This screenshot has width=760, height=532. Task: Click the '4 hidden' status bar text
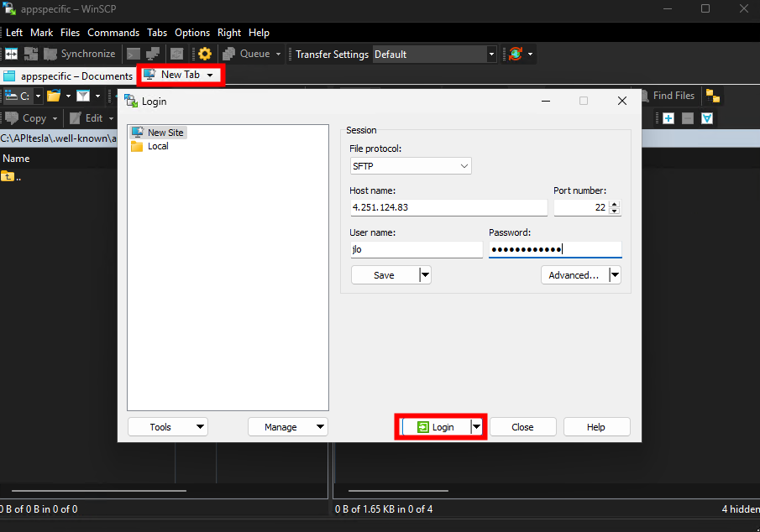click(x=741, y=509)
